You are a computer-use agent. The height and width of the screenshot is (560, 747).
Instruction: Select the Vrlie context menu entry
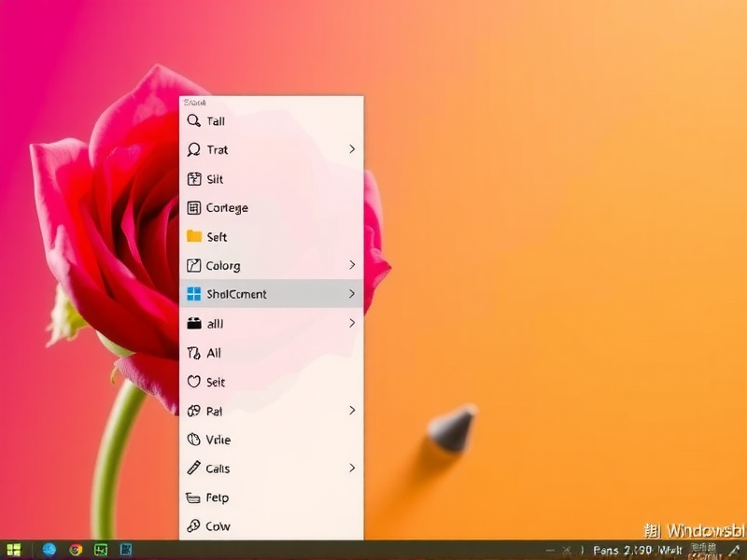point(218,440)
